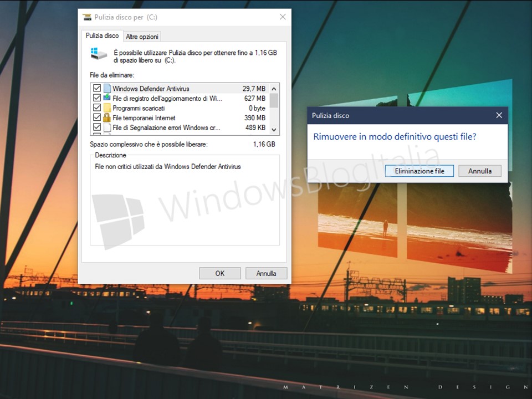Click the padlock icon for File temporanei Internet
The height and width of the screenshot is (399, 532).
(107, 118)
